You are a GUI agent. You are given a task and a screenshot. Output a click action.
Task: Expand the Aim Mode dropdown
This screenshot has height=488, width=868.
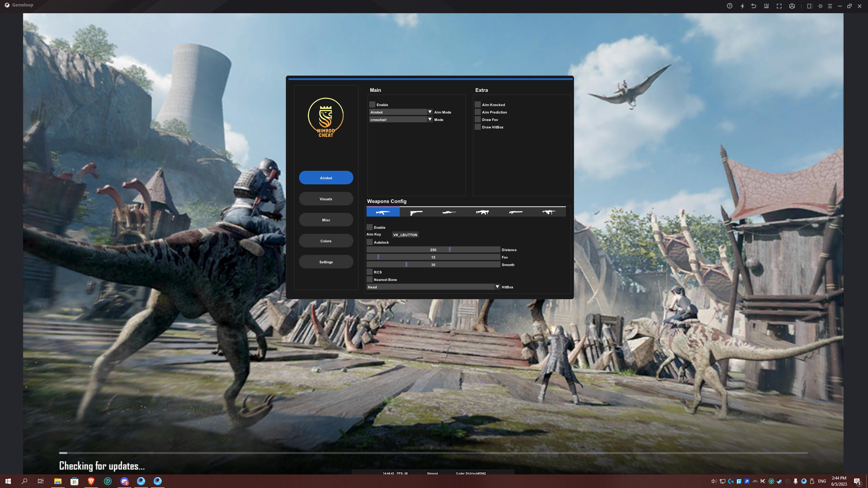click(401, 112)
